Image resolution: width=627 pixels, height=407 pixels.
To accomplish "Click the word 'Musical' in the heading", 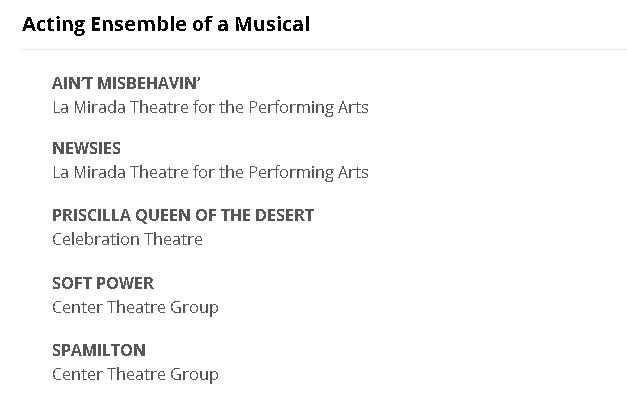I will [272, 24].
